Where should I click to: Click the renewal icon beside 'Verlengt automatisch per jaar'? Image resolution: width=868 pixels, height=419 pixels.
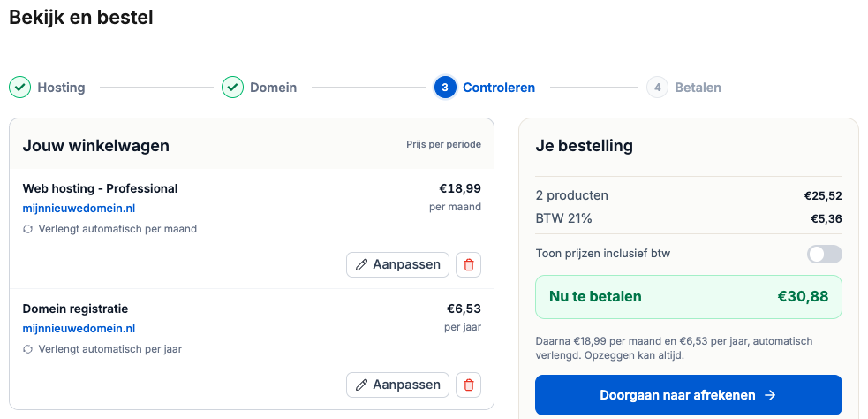pos(27,349)
